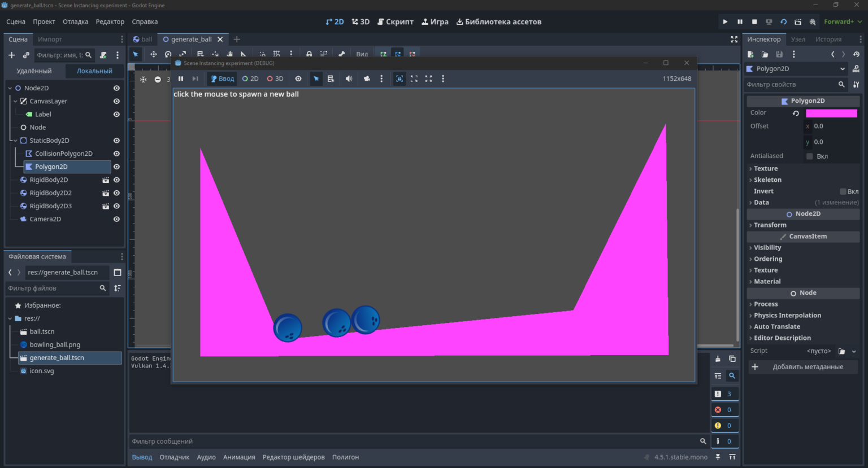Screen dimensions: 868x468
Task: Expand the bottom panel upward
Action: (732, 457)
